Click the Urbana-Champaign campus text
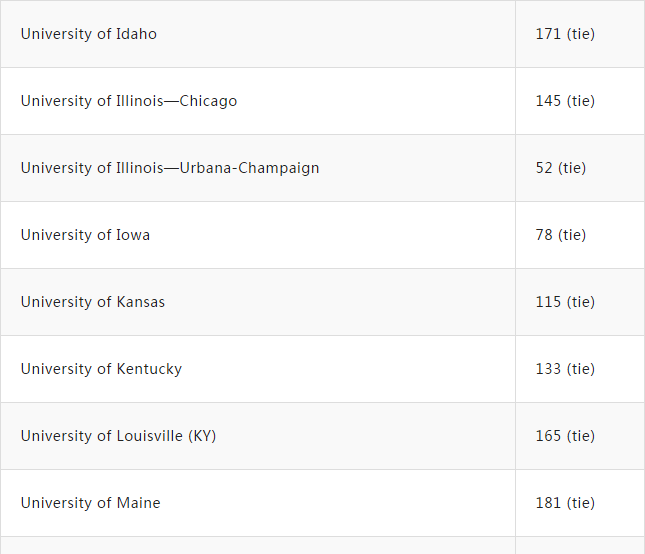The height and width of the screenshot is (554, 645). point(249,168)
